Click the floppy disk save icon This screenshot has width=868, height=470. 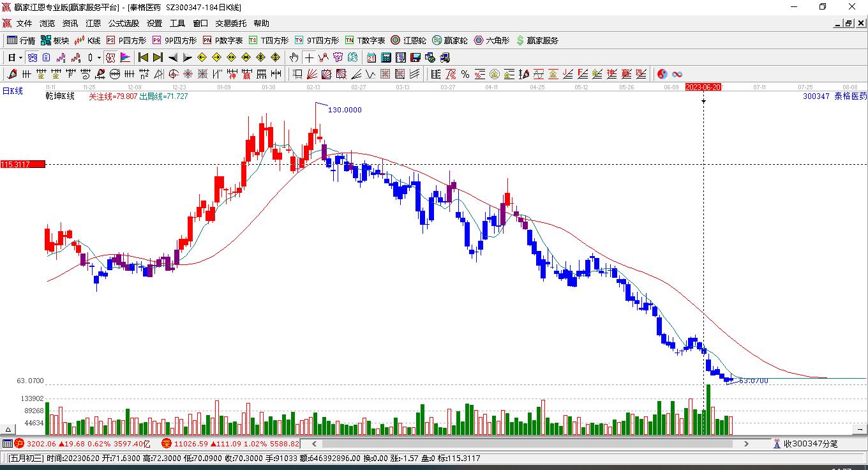(415, 57)
